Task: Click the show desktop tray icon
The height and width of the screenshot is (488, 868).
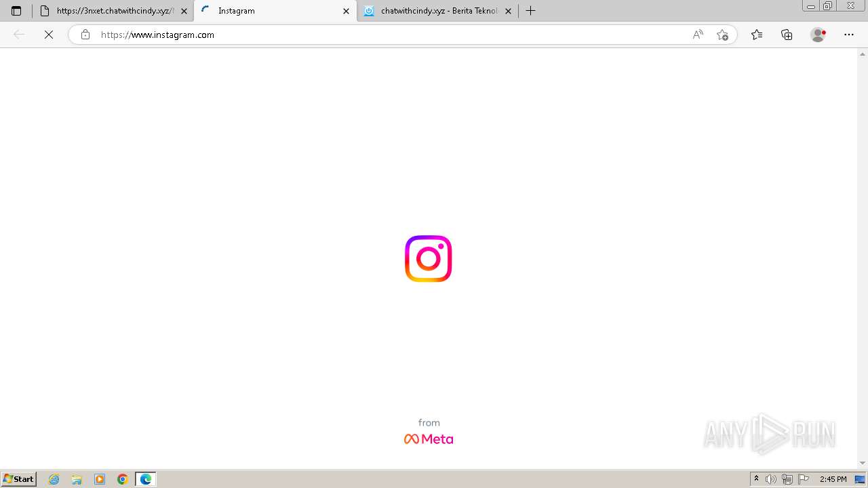Action: (860, 479)
